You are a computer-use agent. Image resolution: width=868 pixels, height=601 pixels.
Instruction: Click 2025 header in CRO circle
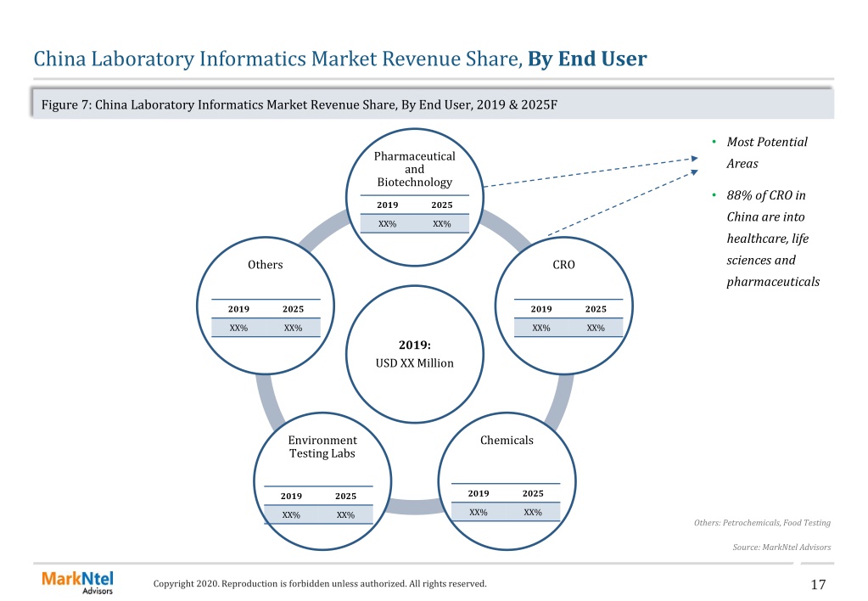tap(596, 309)
